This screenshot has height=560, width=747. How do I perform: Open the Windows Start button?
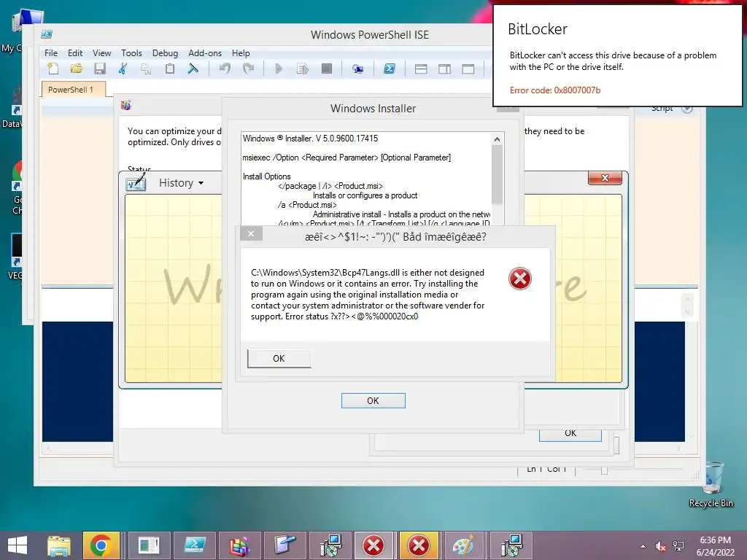pyautogui.click(x=18, y=545)
